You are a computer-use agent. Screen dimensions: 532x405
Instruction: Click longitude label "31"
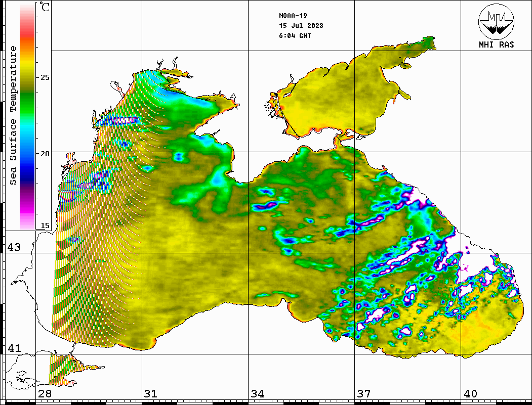click(151, 393)
